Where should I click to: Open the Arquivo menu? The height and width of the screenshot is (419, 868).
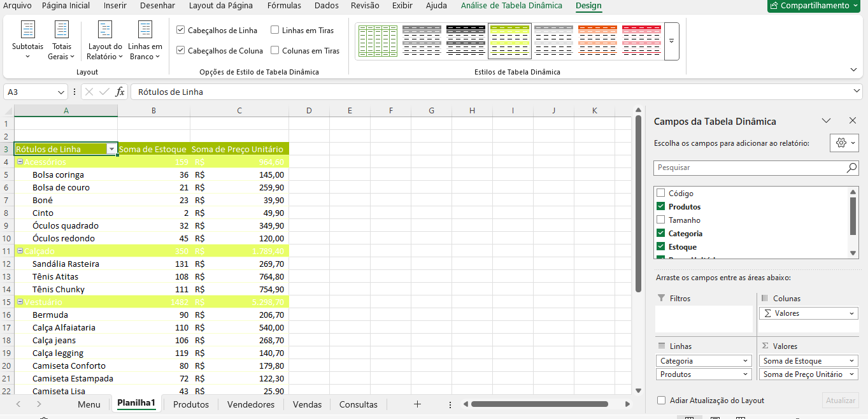[x=17, y=6]
